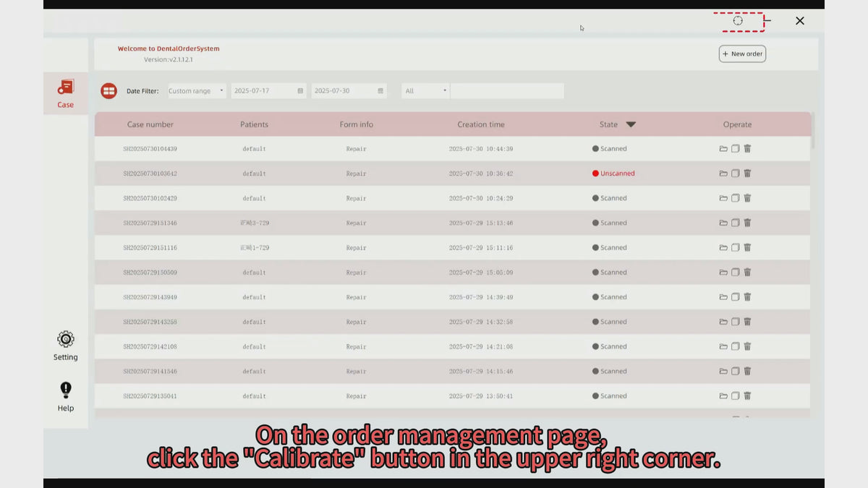Viewport: 868px width, 488px height.
Task: Click the Case number column header
Action: tap(150, 124)
